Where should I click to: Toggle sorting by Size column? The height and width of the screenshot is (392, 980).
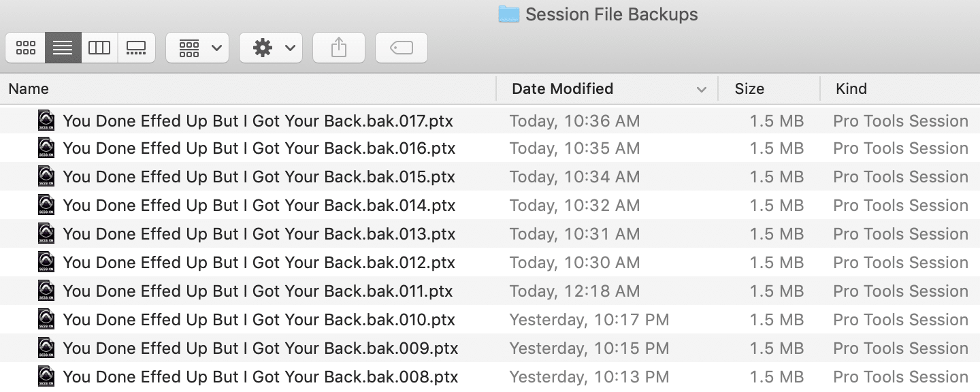click(x=749, y=88)
